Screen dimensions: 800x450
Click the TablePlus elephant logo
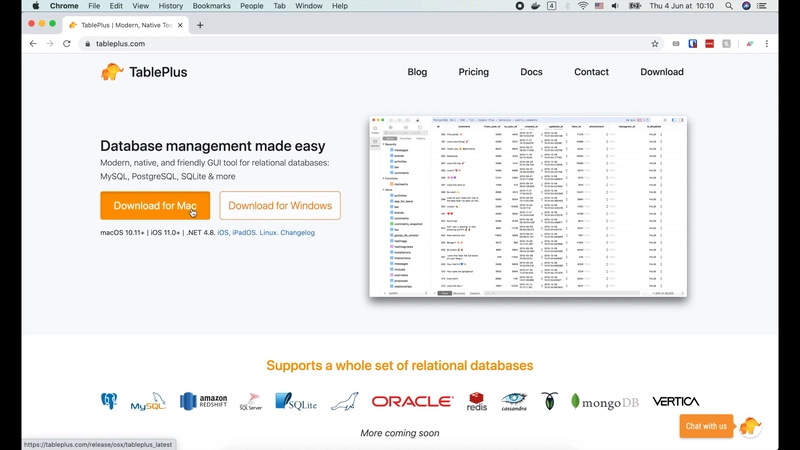pyautogui.click(x=112, y=72)
